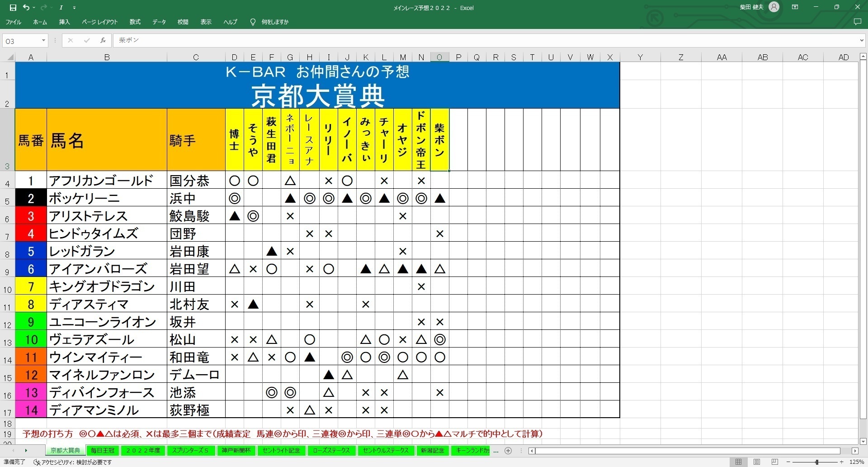Select the 京都大賞典 title cell
Screen dimensions: 868x467
(x=317, y=95)
